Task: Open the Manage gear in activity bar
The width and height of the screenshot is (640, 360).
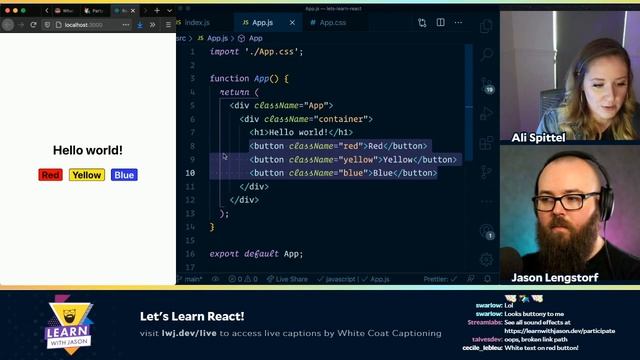Action: click(x=486, y=259)
